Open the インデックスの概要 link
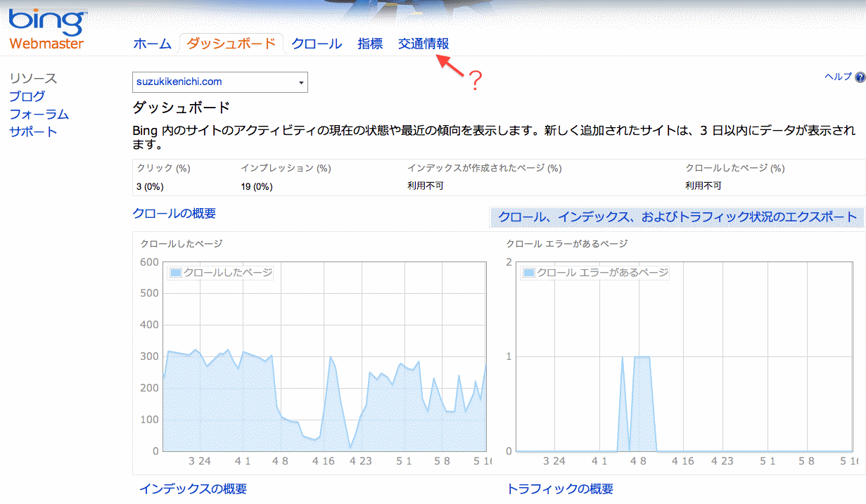 pyautogui.click(x=193, y=489)
